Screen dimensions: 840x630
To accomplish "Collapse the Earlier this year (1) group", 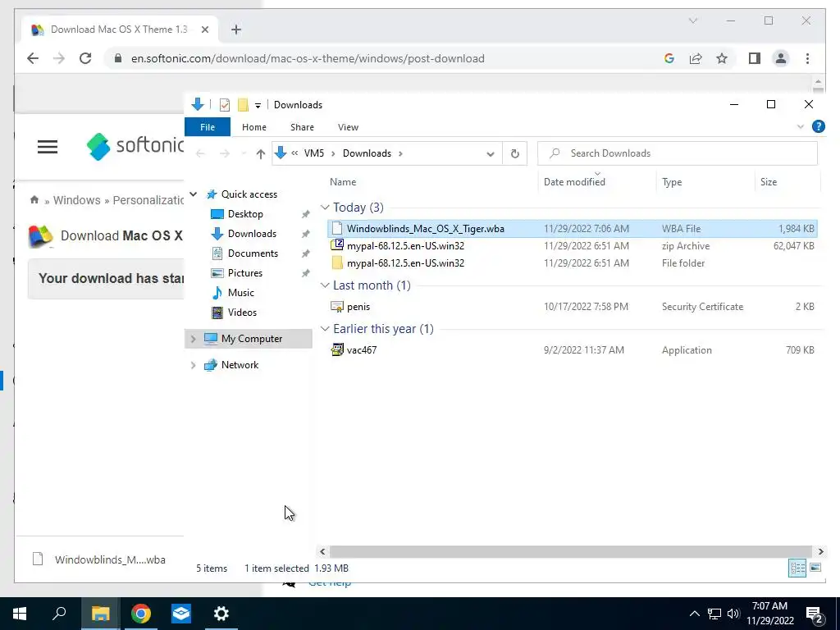I will tap(325, 329).
